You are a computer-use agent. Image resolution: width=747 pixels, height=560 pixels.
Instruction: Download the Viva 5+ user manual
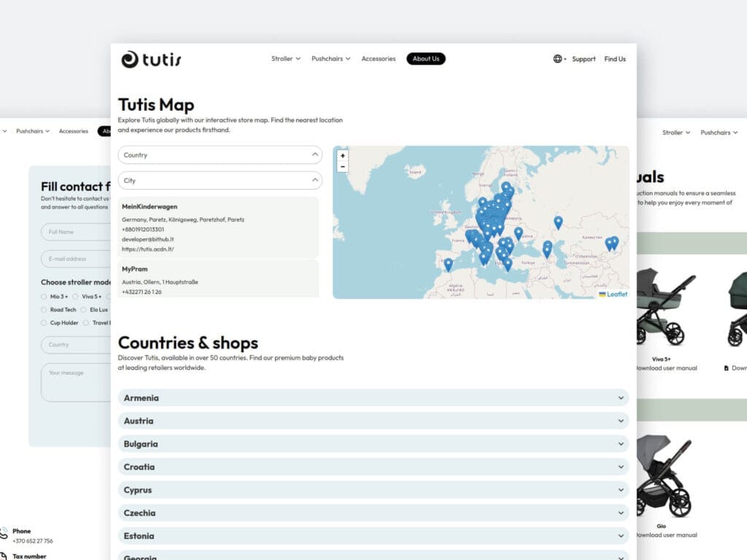tap(667, 368)
